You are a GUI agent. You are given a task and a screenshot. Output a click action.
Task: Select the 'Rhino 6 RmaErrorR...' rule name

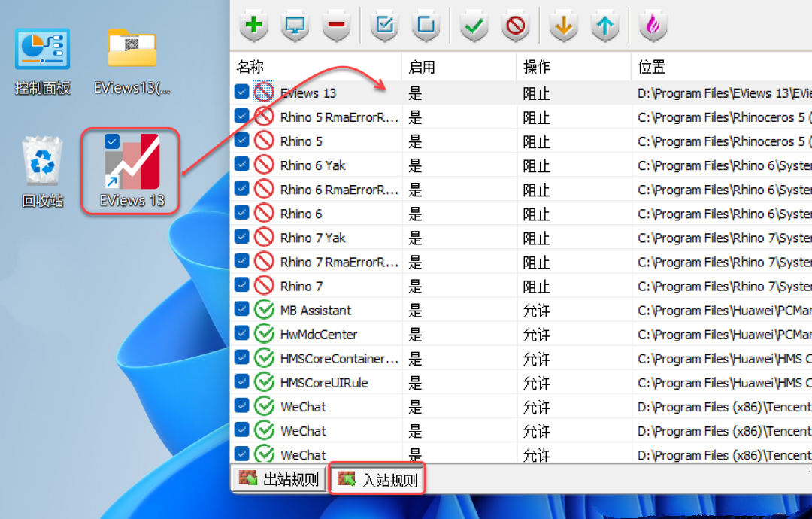tap(340, 190)
